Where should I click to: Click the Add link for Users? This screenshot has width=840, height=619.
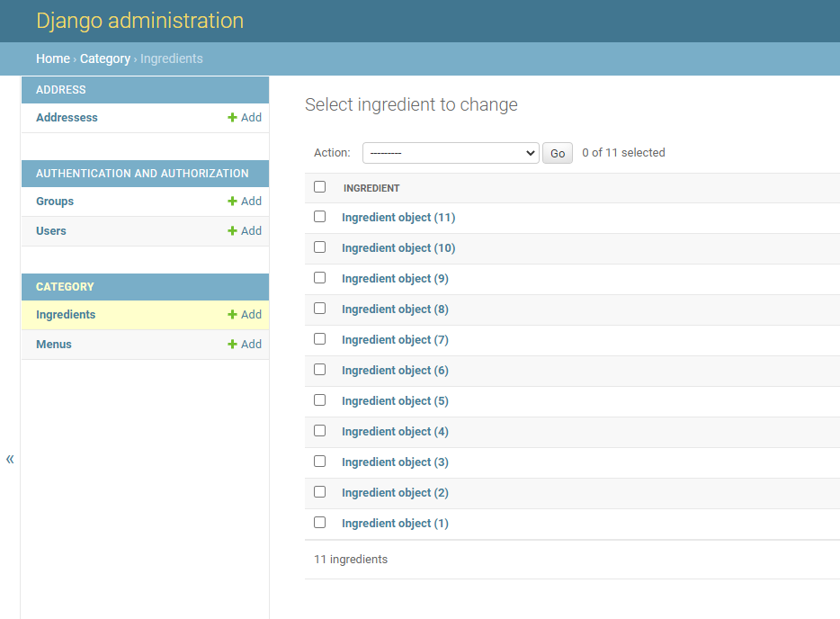245,231
